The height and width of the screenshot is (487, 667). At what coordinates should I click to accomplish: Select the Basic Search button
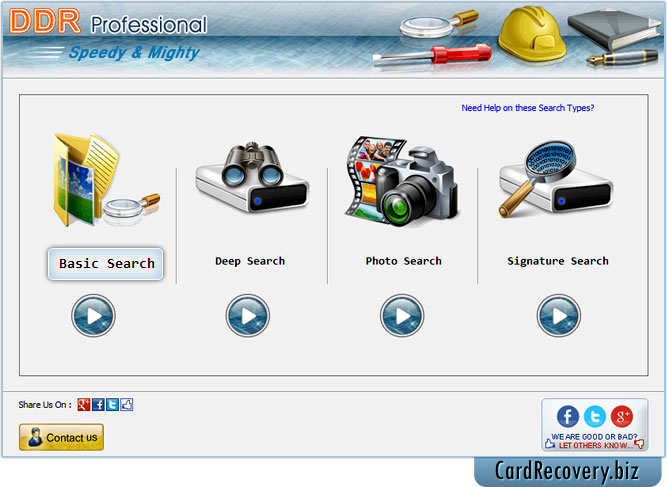105,264
